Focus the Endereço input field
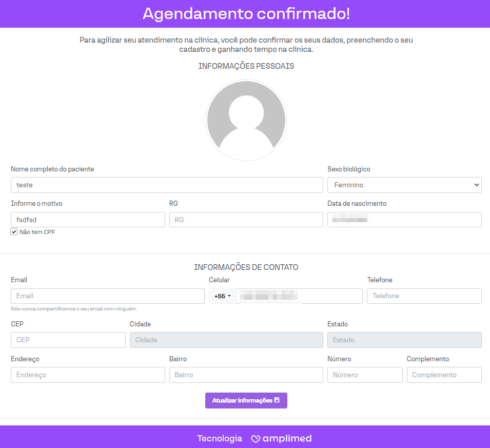This screenshot has width=490, height=448. coord(88,375)
